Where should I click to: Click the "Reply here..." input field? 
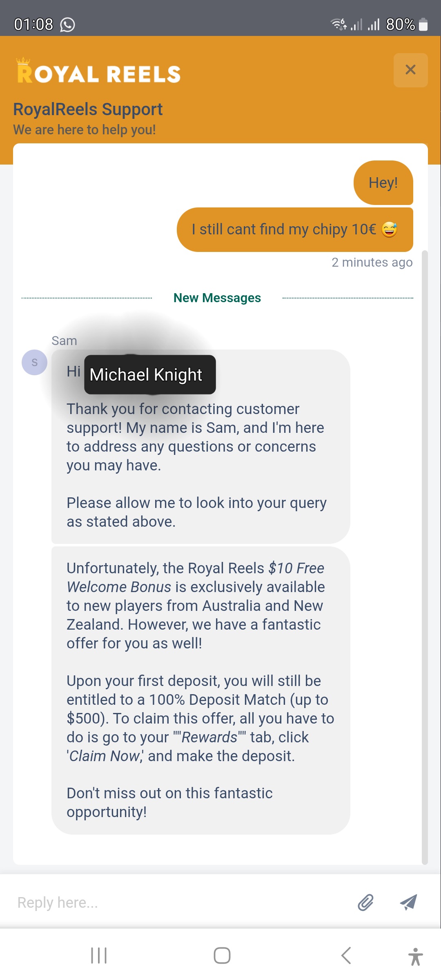click(180, 902)
